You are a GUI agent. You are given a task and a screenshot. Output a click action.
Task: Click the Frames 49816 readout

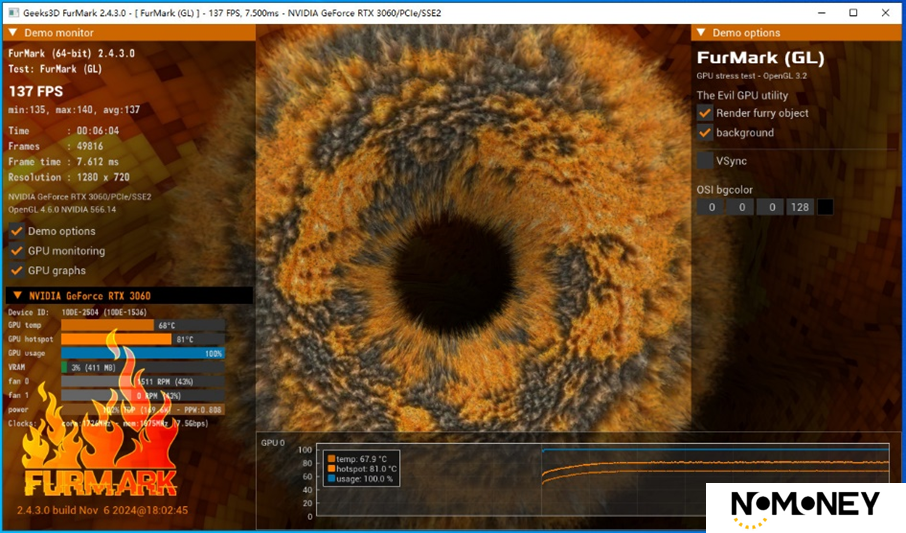(x=55, y=146)
